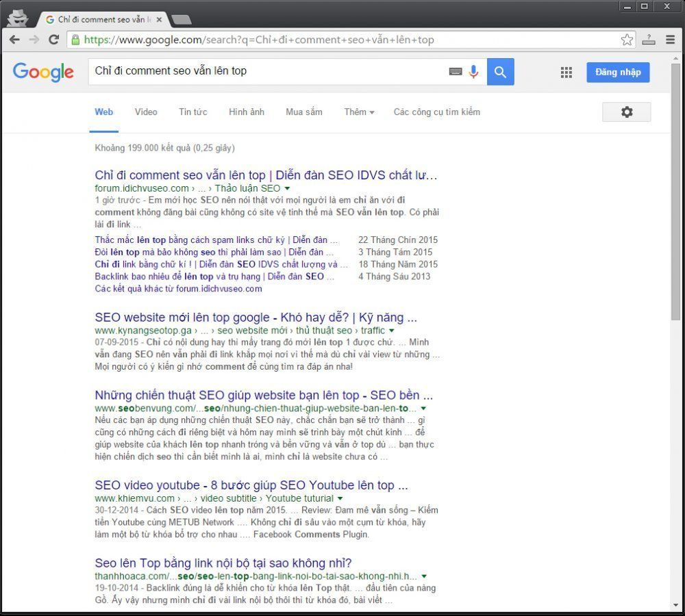Click the browser back arrow
Screen dimensions: 685x616
[14, 40]
